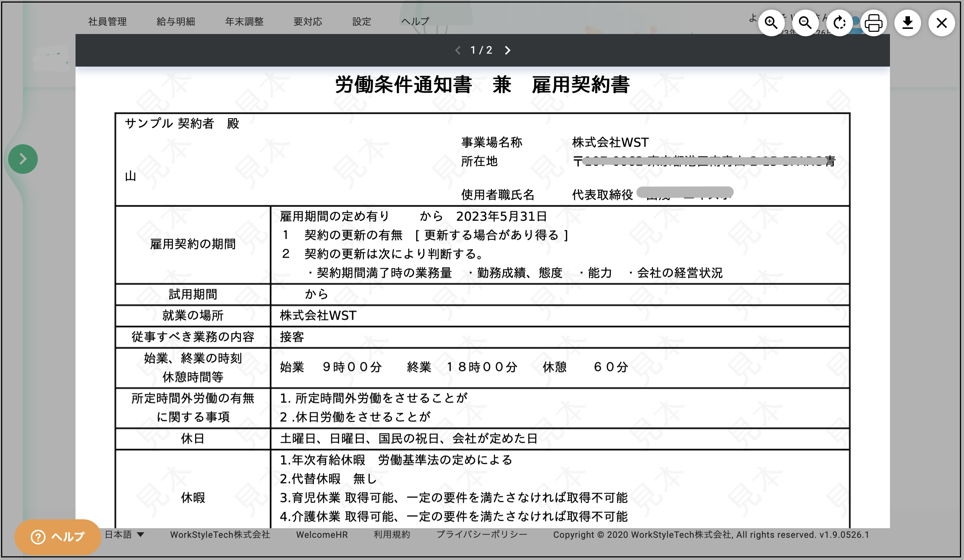Click 終業 18時00分 text
The image size is (964, 560).
click(462, 367)
